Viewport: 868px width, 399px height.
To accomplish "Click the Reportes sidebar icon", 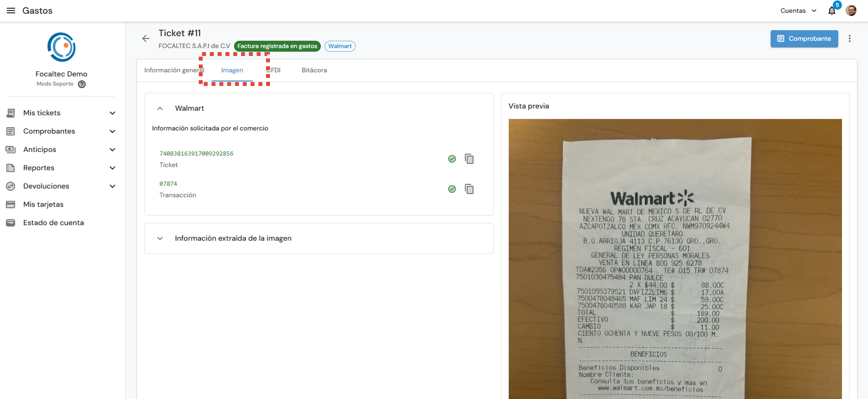I will click(11, 168).
